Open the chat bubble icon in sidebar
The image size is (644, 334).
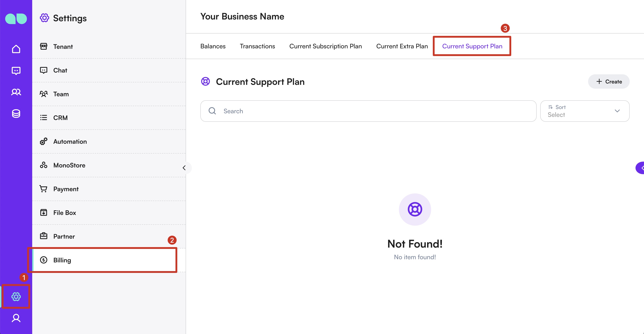click(x=16, y=71)
